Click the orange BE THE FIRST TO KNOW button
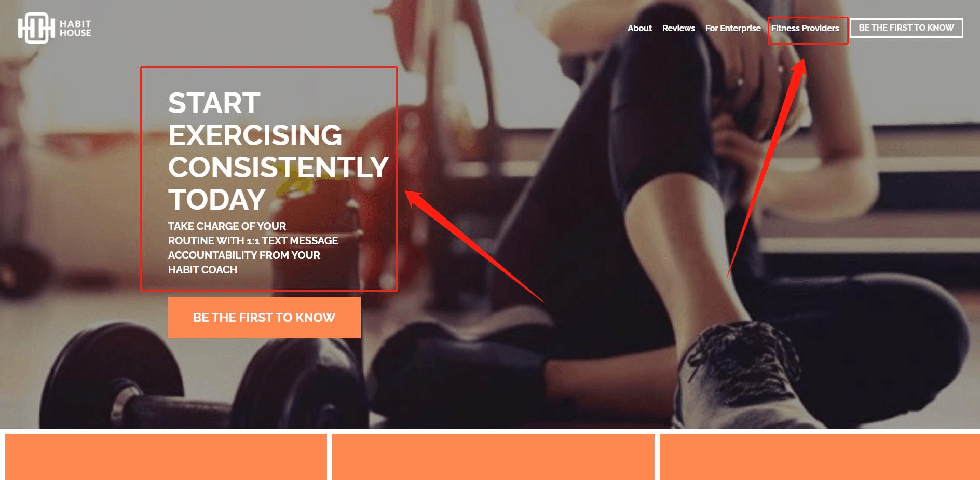The image size is (980, 480). tap(264, 318)
